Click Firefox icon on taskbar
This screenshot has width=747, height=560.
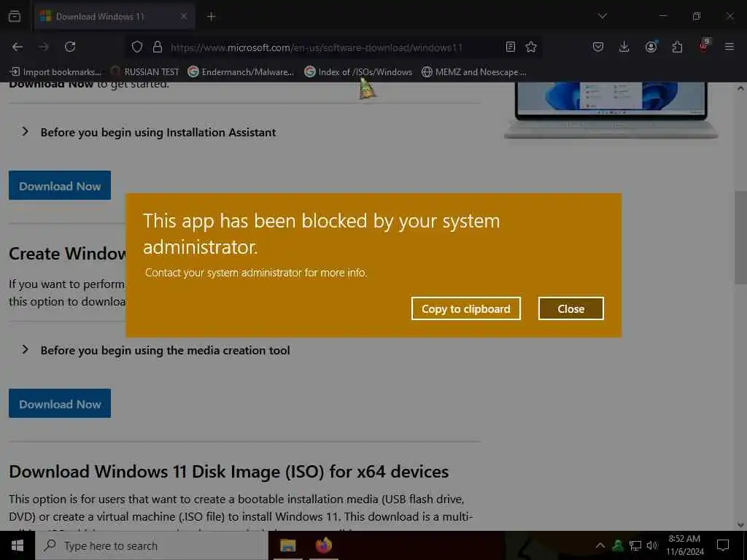click(323, 545)
